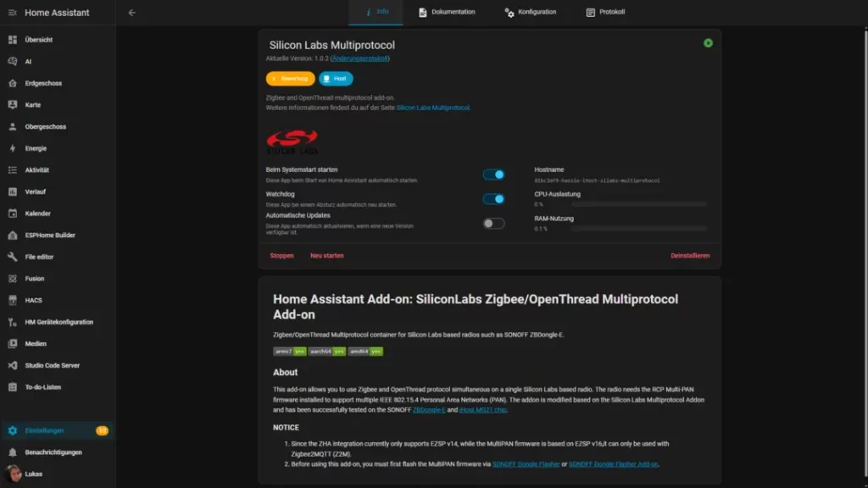
Task: Open Karte map icon
Action: tap(12, 104)
